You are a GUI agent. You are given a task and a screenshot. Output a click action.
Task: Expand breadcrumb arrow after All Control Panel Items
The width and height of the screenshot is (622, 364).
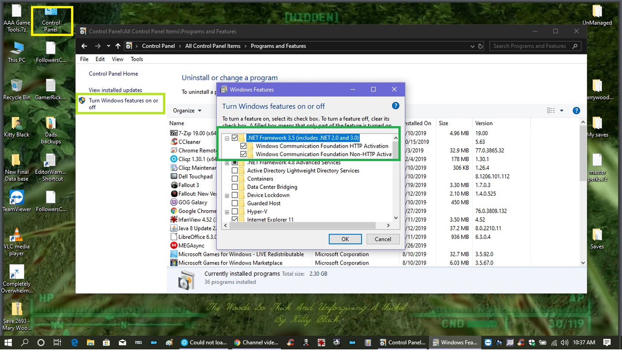coord(245,46)
